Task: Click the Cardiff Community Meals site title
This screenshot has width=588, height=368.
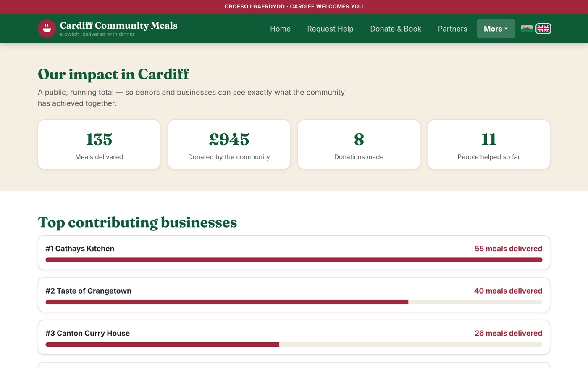Action: tap(118, 26)
